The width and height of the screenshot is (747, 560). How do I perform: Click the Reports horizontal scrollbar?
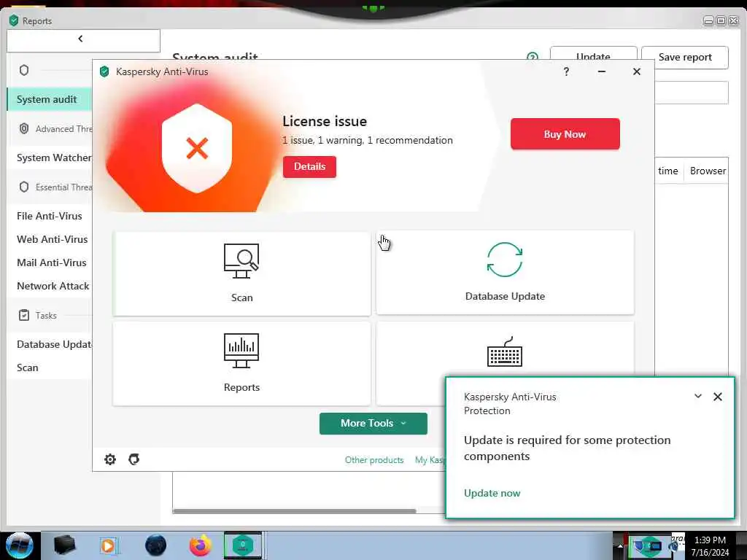click(x=295, y=511)
